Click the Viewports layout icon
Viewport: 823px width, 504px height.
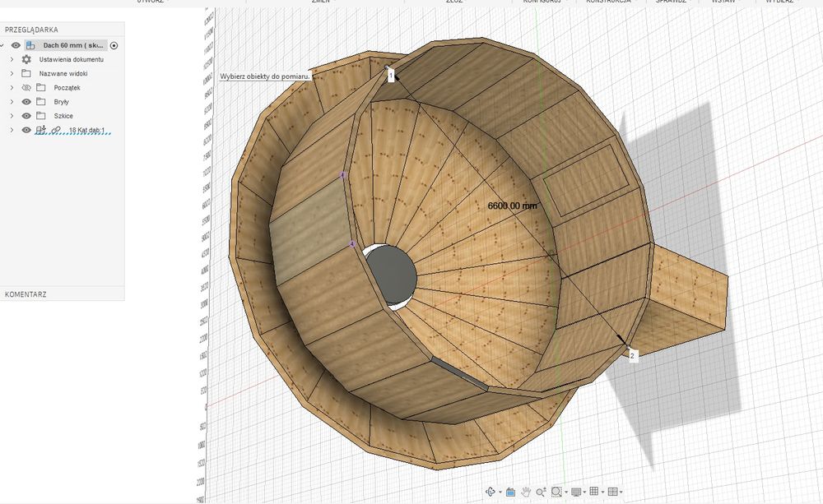(613, 492)
